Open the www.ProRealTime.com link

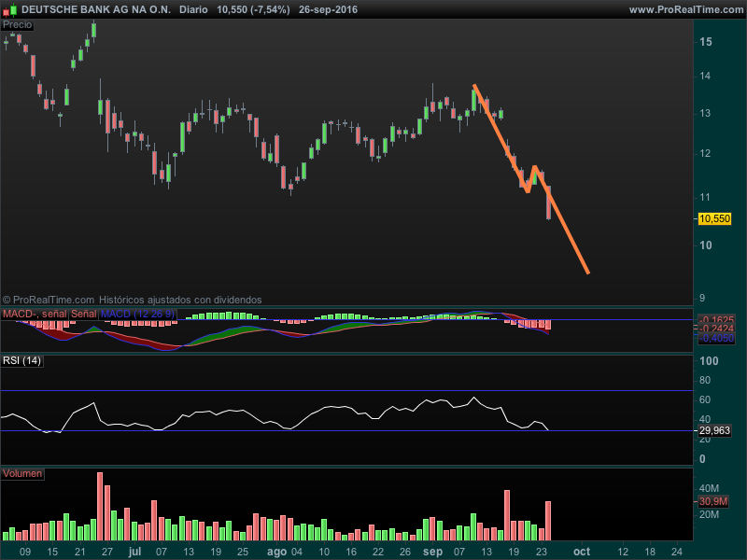(x=686, y=9)
